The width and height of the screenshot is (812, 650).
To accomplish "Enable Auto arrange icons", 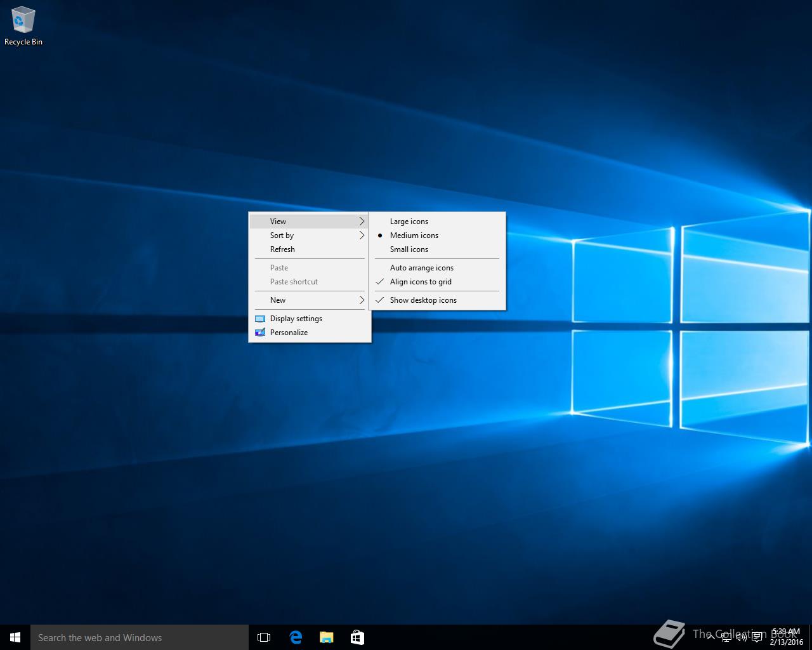I will [437, 268].
